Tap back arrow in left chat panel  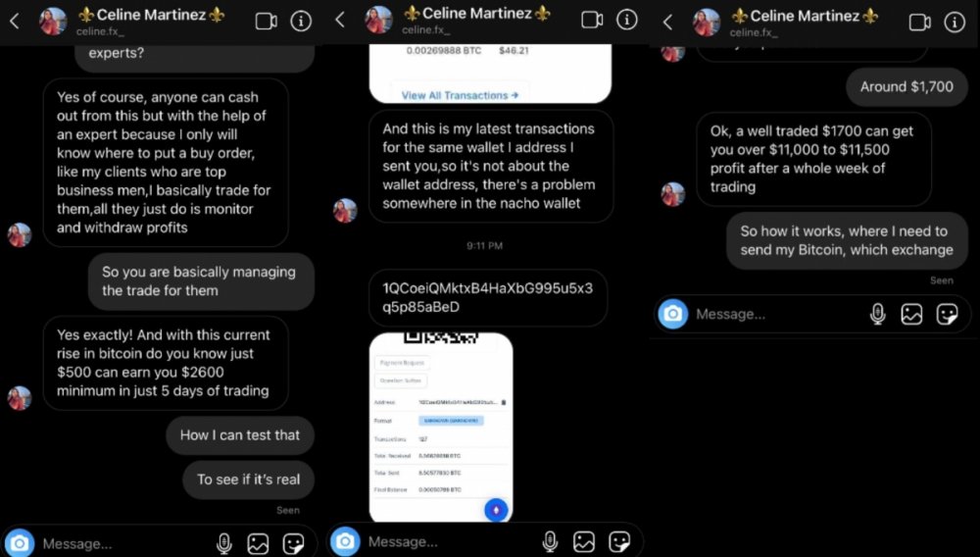click(x=15, y=22)
